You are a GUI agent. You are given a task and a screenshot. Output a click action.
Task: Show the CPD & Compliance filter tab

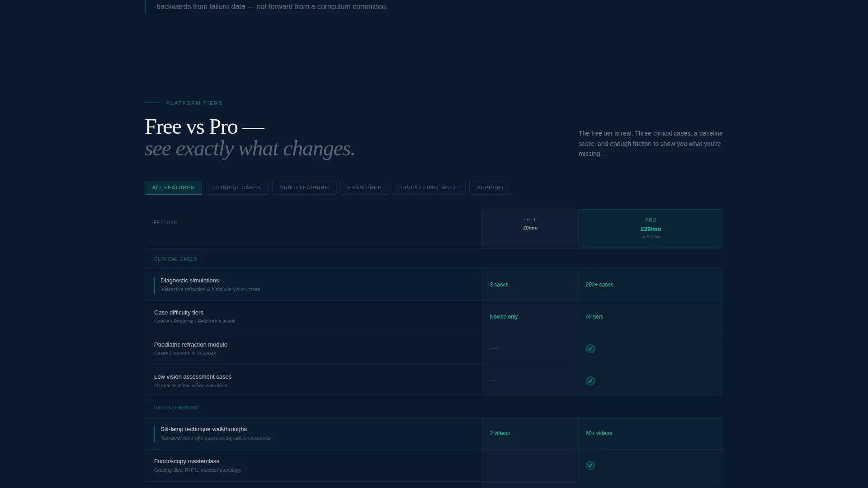tap(429, 188)
